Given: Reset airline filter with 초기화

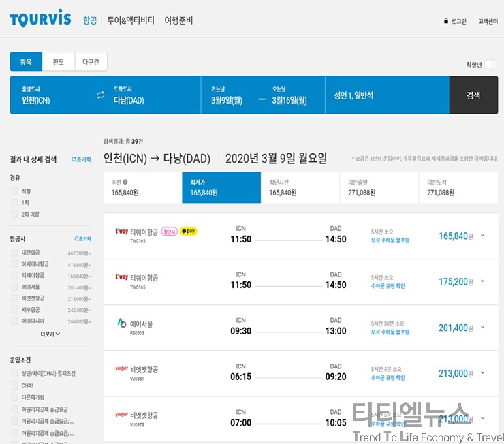Looking at the screenshot, I should (83, 239).
